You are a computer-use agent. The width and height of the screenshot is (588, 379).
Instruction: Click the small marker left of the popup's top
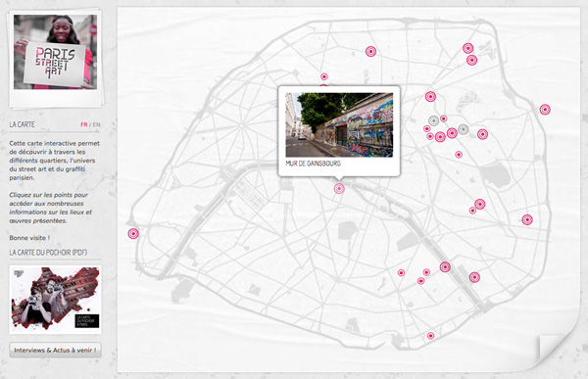point(324,76)
